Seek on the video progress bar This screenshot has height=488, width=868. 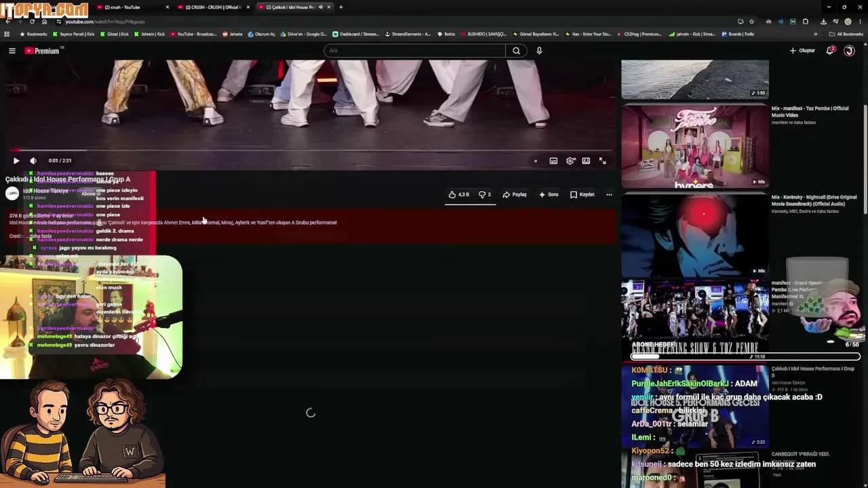coord(309,150)
